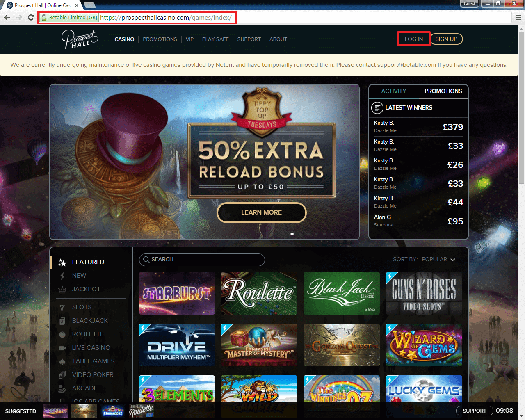Select the Roulette category
This screenshot has height=420, width=525.
pyautogui.click(x=88, y=334)
